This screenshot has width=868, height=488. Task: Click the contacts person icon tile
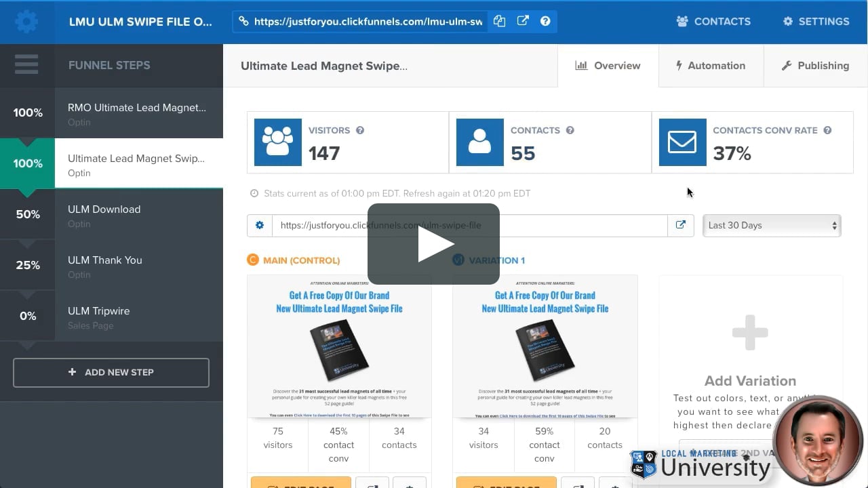(x=480, y=142)
